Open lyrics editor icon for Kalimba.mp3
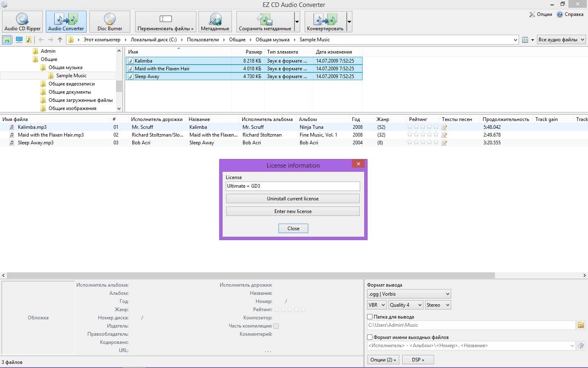 (x=444, y=127)
